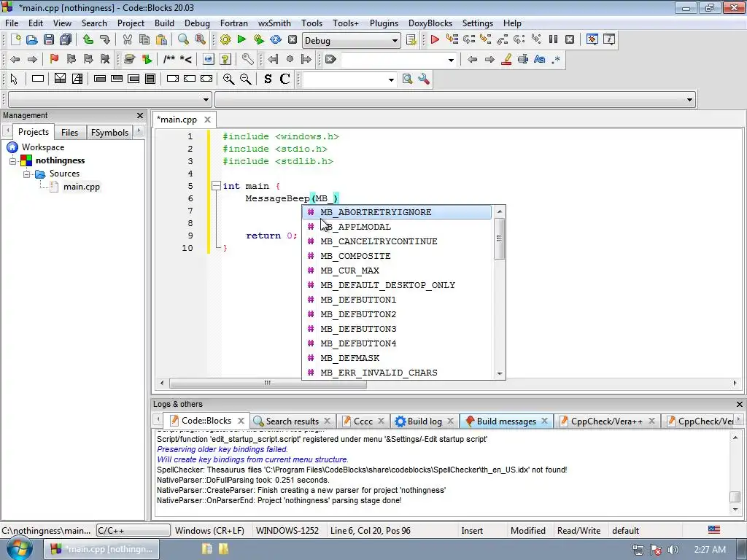747x560 pixels.
Task: Click the green Run arrow icon
Action: point(242,39)
